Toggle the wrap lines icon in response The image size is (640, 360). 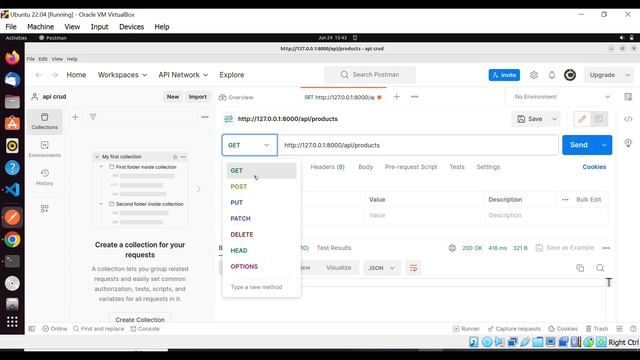(413, 268)
